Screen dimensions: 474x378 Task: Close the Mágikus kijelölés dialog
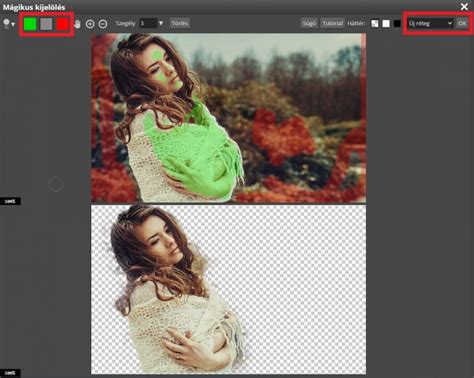click(464, 6)
